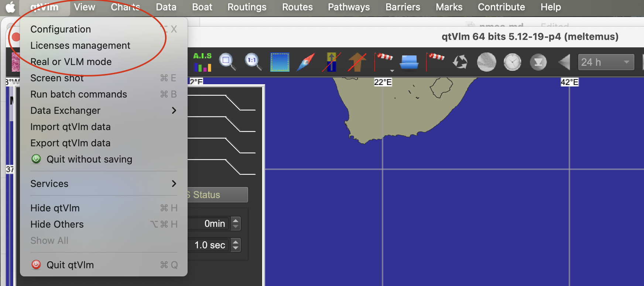Increase the 0min value with up arrow
This screenshot has width=644, height=286.
point(236,220)
